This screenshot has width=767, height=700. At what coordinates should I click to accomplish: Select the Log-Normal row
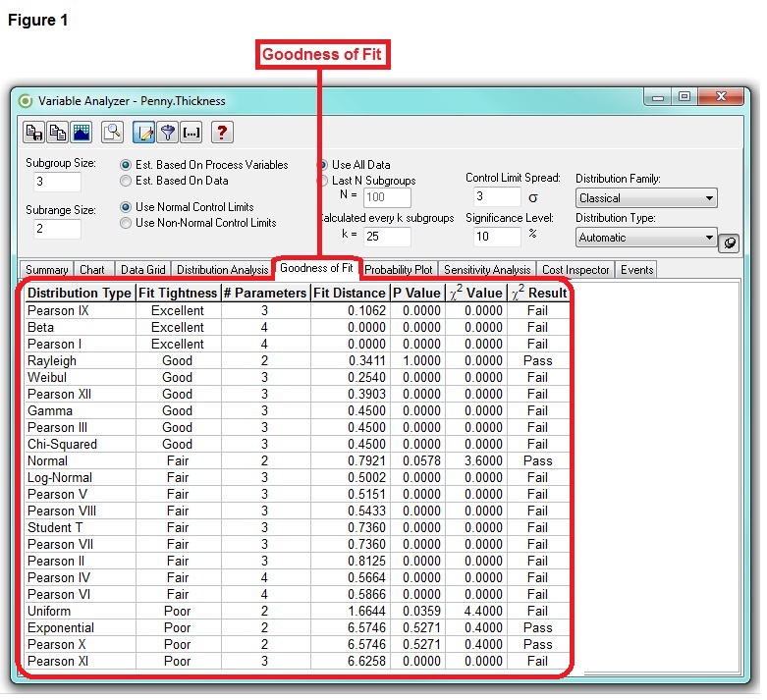pyautogui.click(x=298, y=477)
